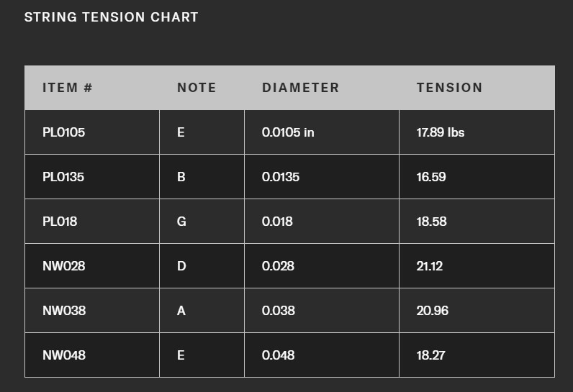Screen dimensions: 573x392
Task: Click the PL018 item cell
Action: [x=60, y=222]
